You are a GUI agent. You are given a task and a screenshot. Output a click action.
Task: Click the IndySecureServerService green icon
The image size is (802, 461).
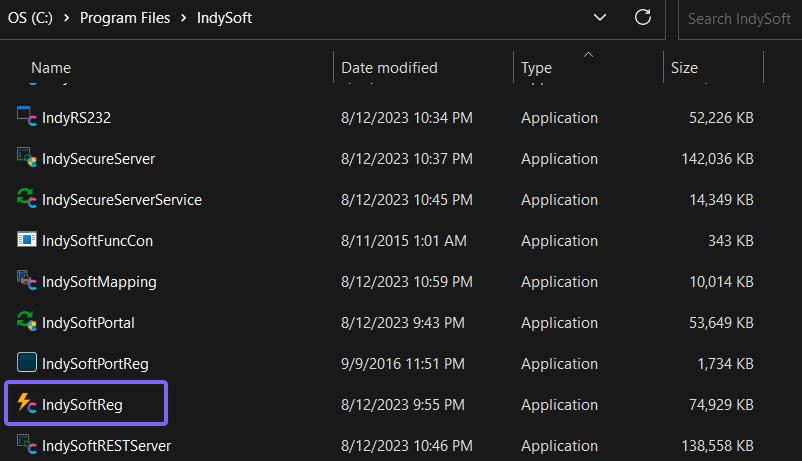coord(26,199)
